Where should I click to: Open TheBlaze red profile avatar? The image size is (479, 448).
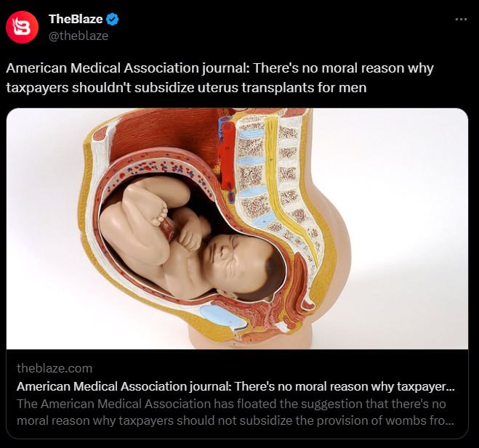22,27
